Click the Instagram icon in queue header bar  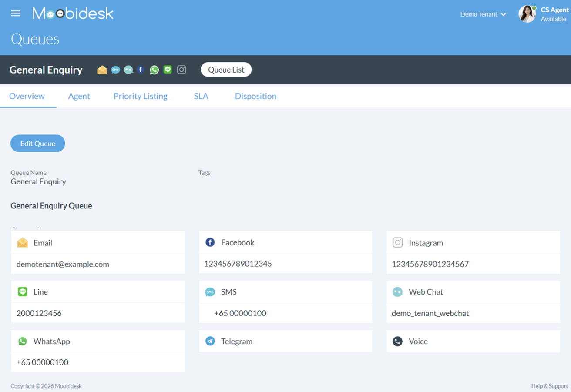tap(181, 70)
